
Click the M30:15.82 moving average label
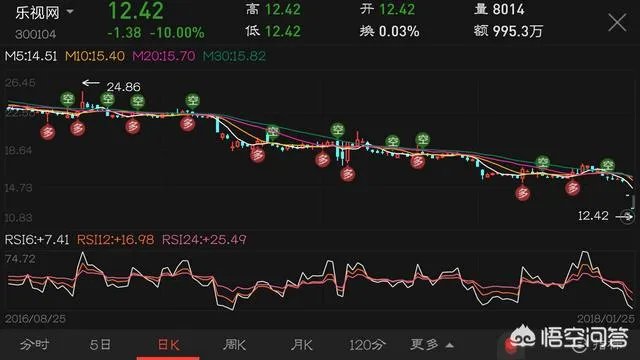[234, 56]
